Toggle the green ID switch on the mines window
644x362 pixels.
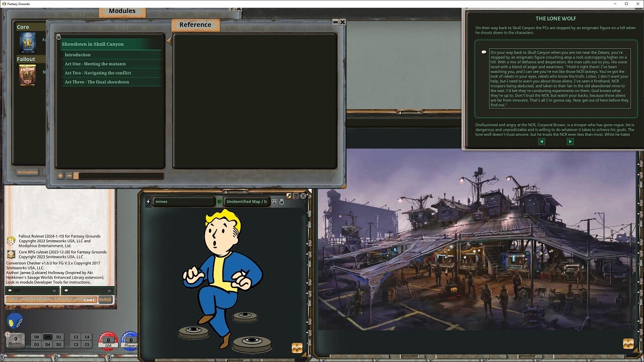pos(219,202)
